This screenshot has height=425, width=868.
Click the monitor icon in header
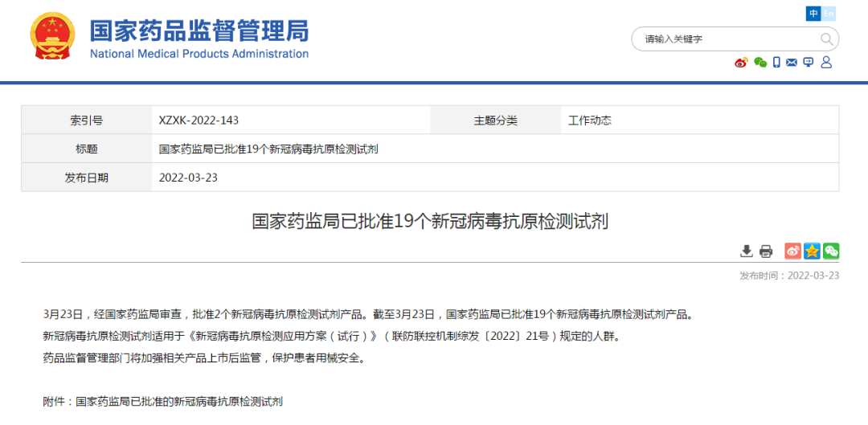[x=809, y=63]
